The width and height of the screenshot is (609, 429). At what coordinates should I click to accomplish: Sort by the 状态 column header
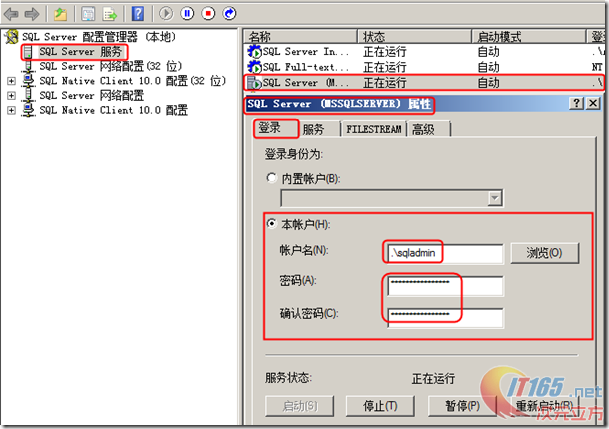tap(414, 36)
